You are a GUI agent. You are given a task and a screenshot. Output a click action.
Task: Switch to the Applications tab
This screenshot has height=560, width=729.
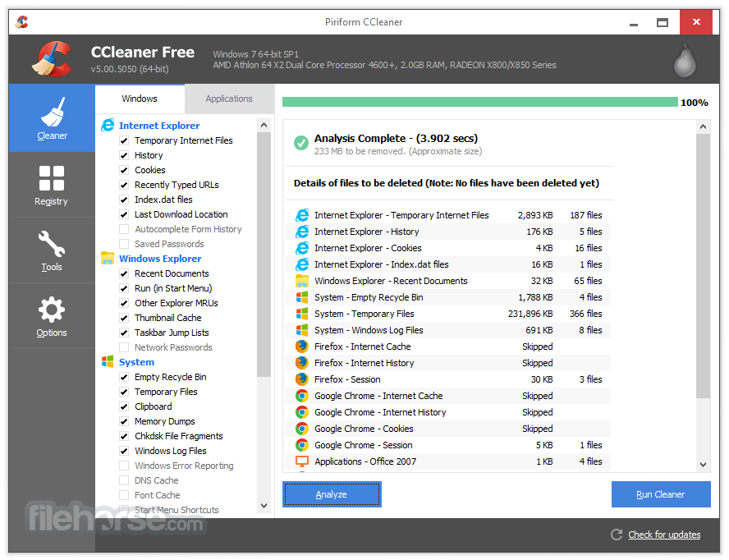229,99
